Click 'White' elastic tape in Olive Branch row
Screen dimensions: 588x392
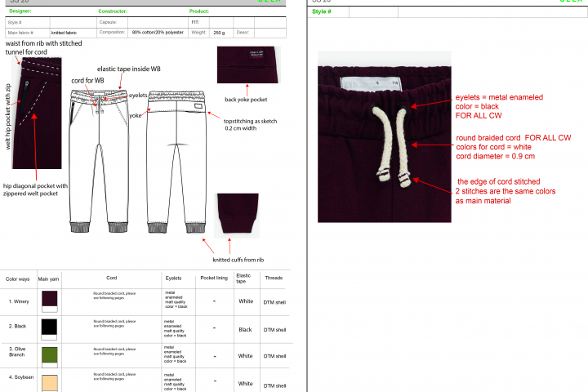pyautogui.click(x=245, y=355)
